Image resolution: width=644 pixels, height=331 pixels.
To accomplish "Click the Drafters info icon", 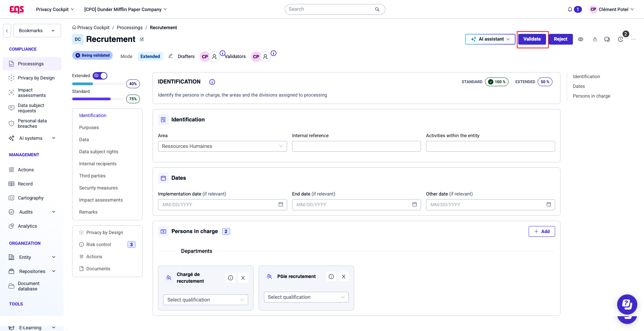I will [222, 53].
